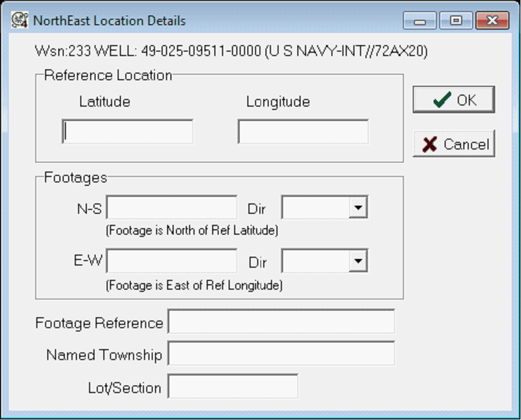Image resolution: width=521 pixels, height=420 pixels.
Task: Click the application icon in the title bar
Action: (20, 21)
